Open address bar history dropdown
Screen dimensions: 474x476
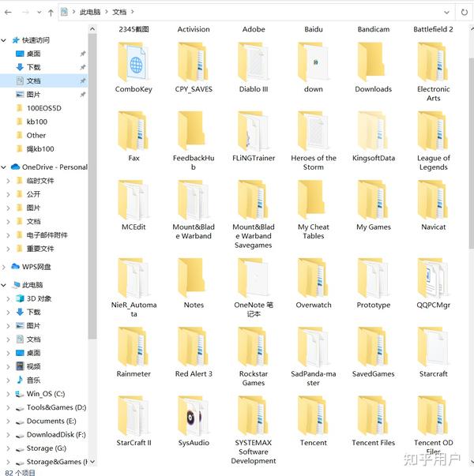(x=446, y=12)
